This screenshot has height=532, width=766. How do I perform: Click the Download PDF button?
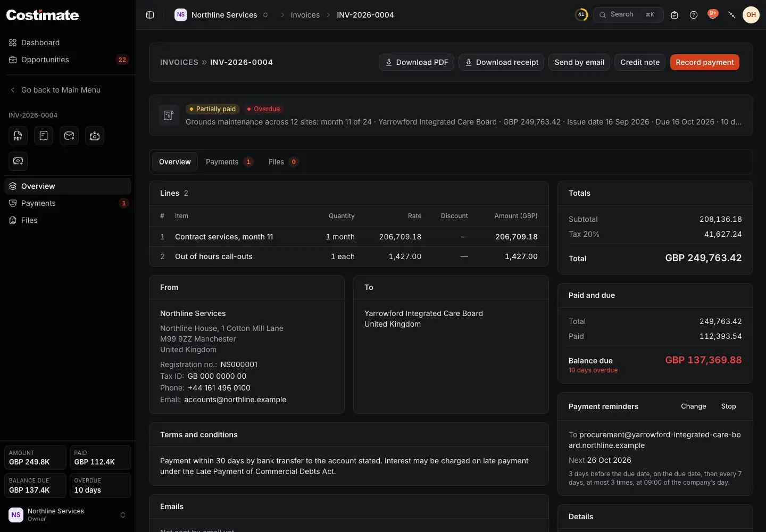tap(417, 62)
